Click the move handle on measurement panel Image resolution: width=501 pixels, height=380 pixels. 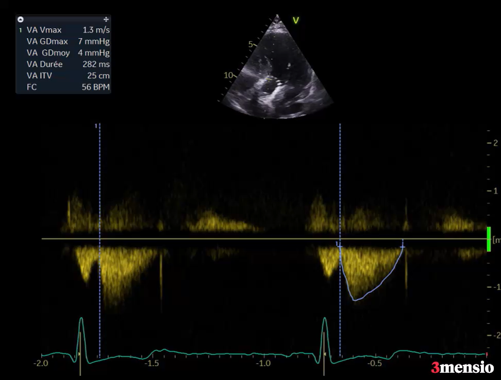(x=106, y=19)
